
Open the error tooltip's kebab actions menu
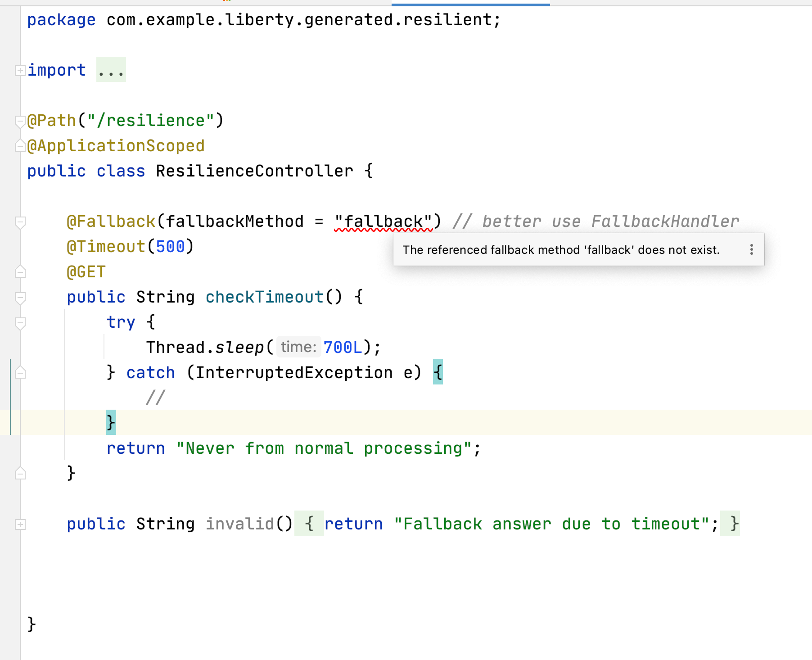tap(751, 249)
